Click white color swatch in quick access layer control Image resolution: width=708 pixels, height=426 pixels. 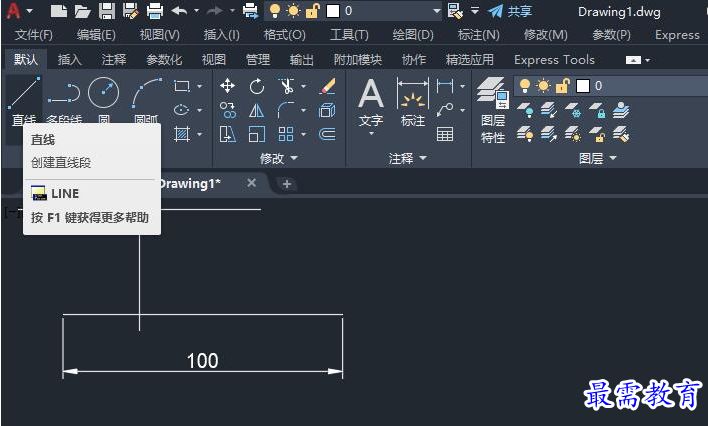click(x=333, y=11)
